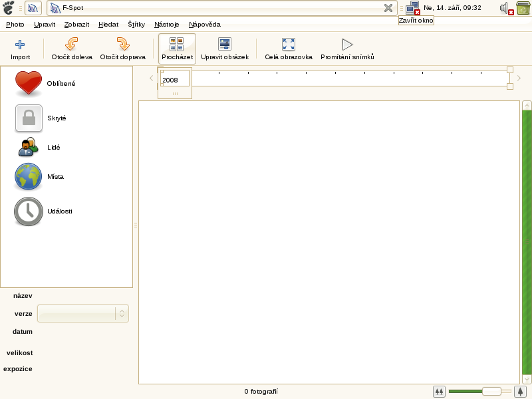Viewport: 532px width, 399px height.
Task: Click the network connection tray icon
Action: coord(413,8)
